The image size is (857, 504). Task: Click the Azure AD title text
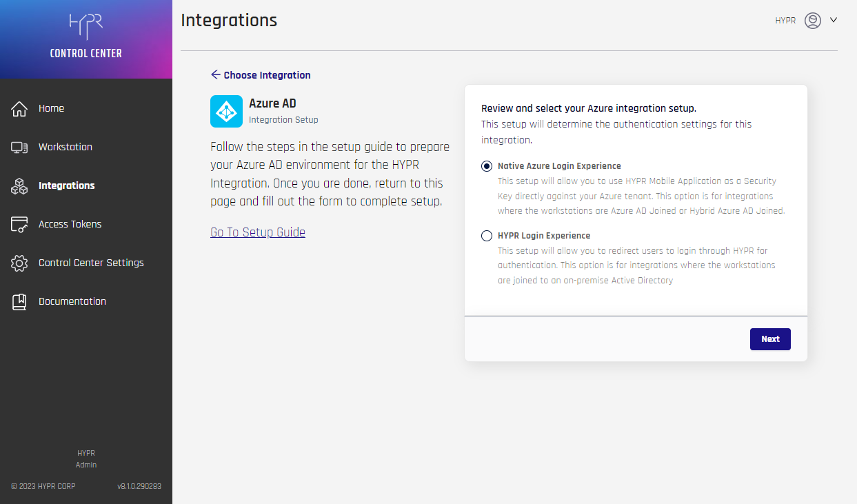(272, 103)
